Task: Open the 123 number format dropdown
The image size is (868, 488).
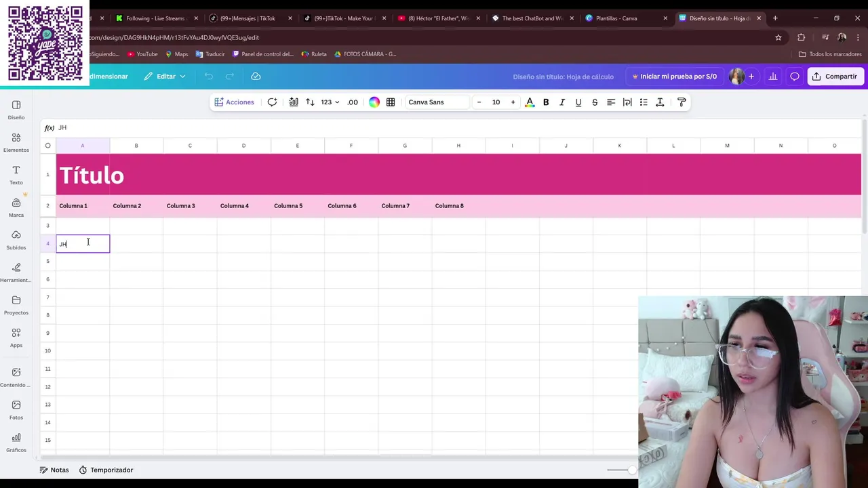Action: pos(330,102)
